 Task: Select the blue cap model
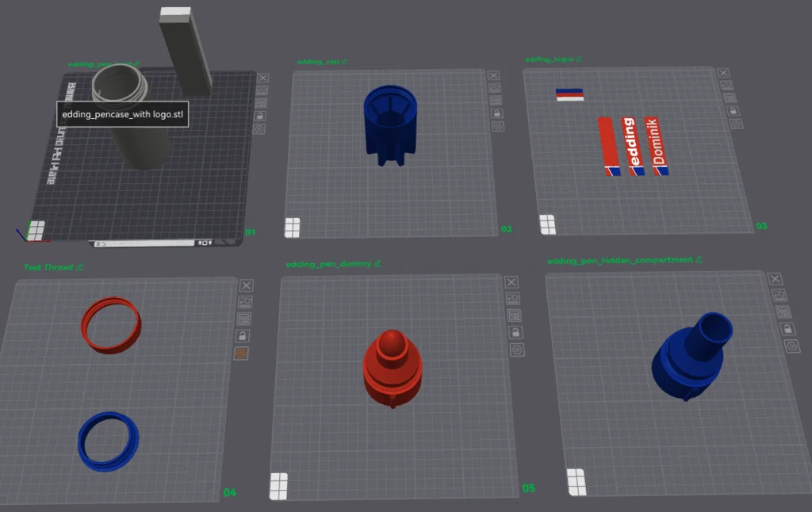click(390, 124)
